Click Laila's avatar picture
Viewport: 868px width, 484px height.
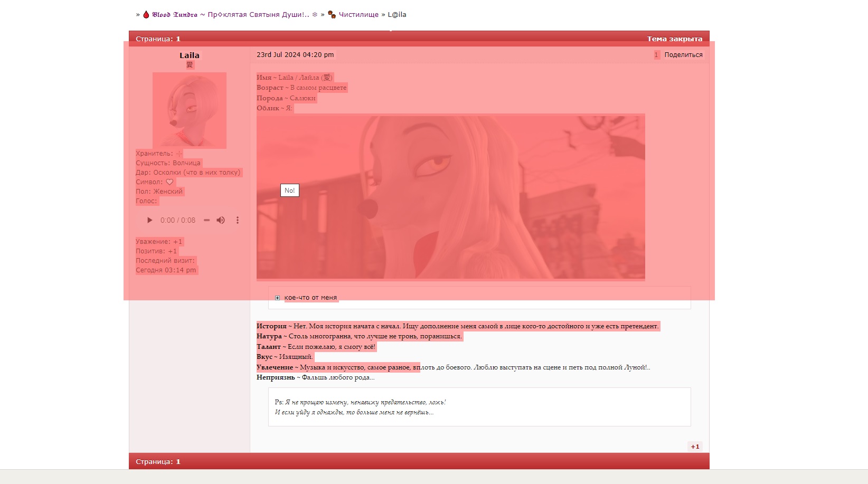190,110
